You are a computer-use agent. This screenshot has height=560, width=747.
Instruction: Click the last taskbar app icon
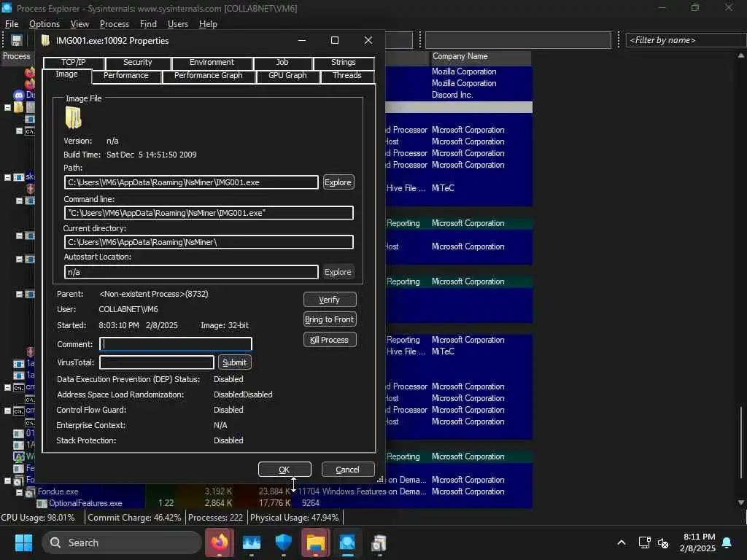pyautogui.click(x=379, y=542)
